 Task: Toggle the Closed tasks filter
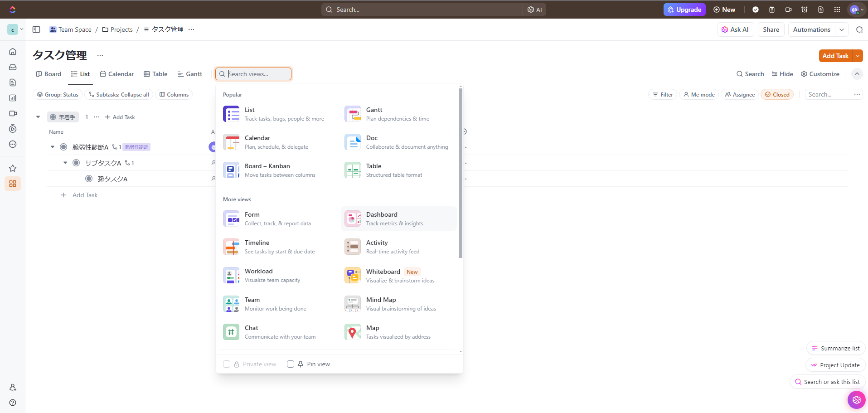pyautogui.click(x=777, y=94)
